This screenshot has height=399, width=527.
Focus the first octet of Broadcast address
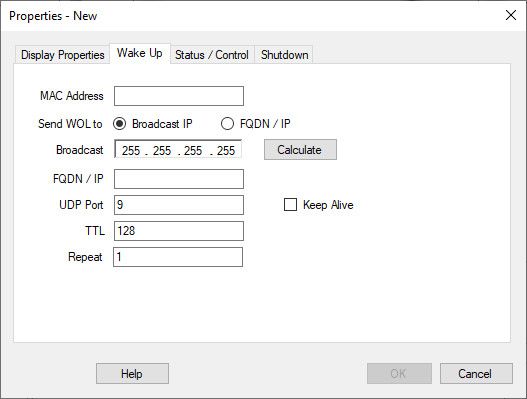131,150
